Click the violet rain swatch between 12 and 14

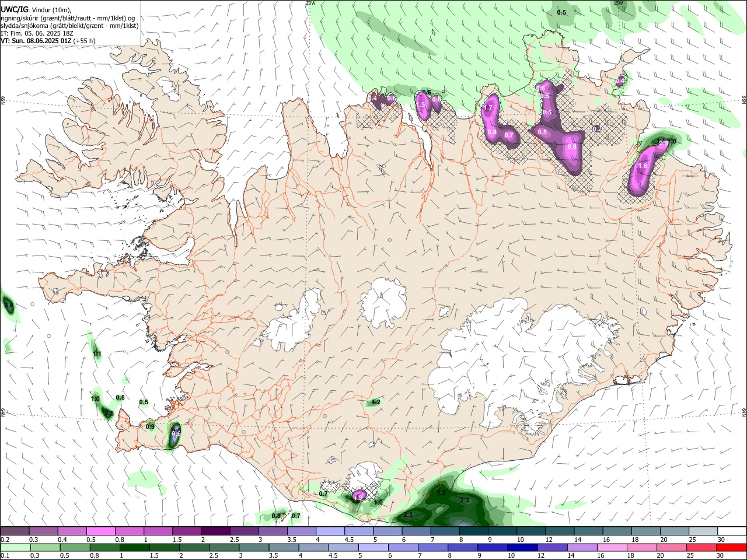[x=553, y=548]
